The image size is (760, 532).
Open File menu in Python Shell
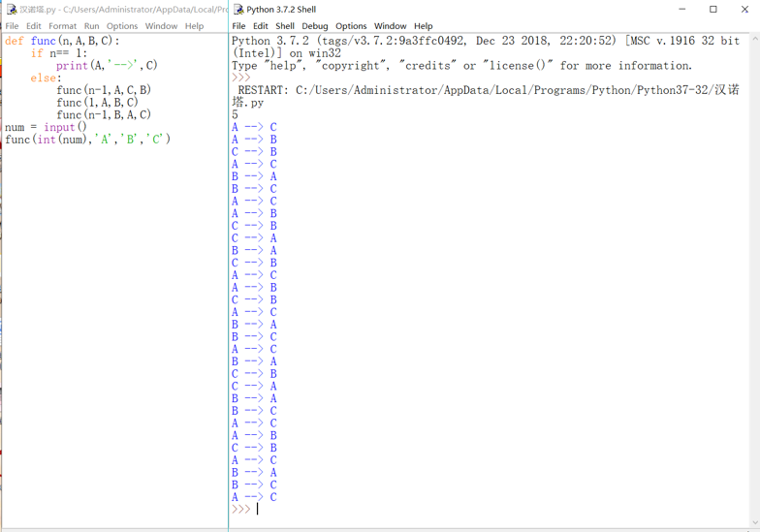(x=238, y=26)
